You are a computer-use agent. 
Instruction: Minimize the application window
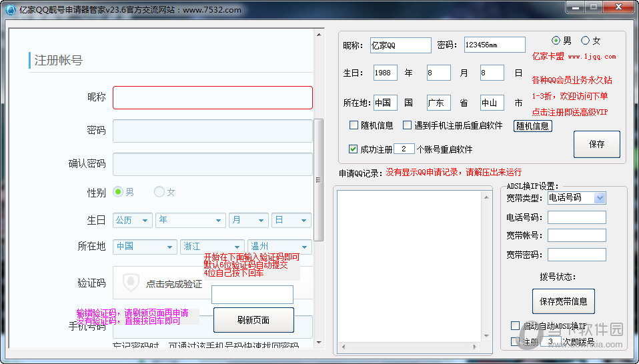click(576, 8)
